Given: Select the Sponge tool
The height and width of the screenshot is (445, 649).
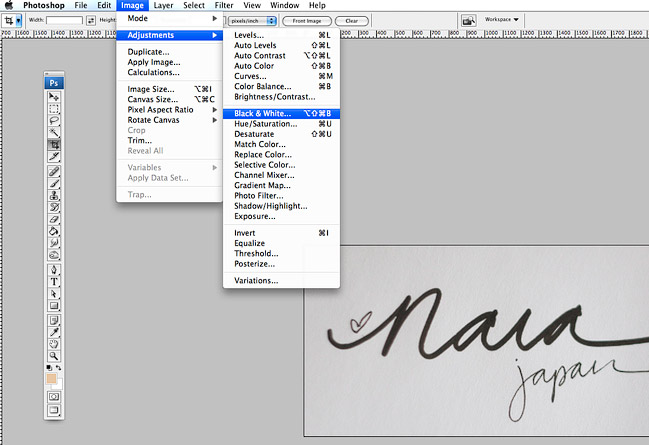Looking at the screenshot, I should point(54,255).
